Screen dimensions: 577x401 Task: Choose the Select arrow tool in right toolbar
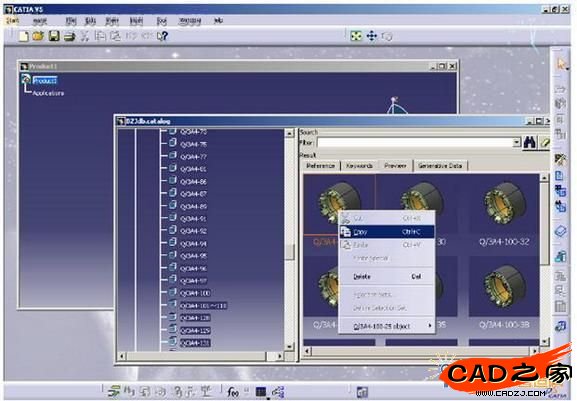(x=560, y=64)
